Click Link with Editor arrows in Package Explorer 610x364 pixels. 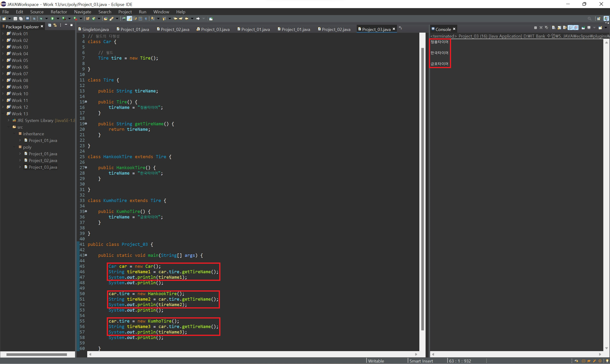(x=55, y=25)
